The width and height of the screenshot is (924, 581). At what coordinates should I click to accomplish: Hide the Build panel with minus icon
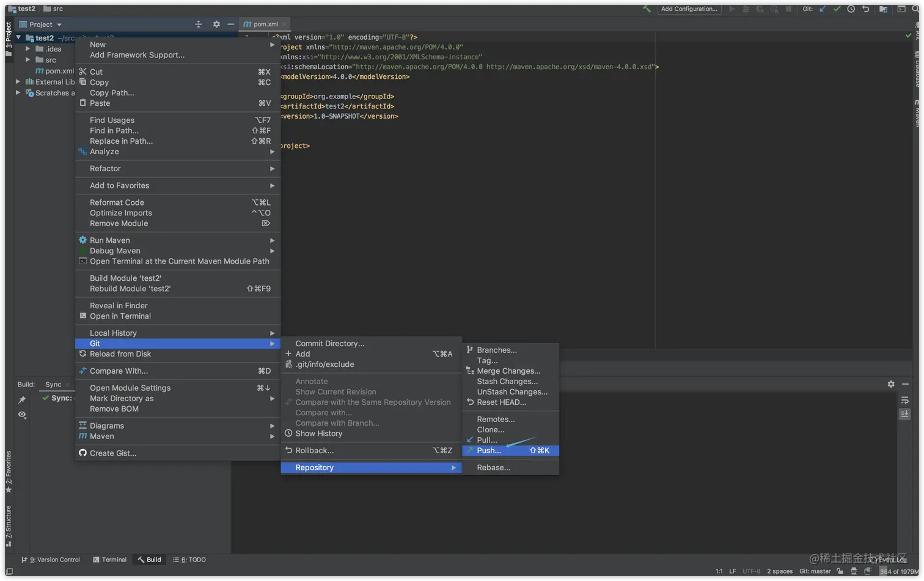[x=906, y=384]
